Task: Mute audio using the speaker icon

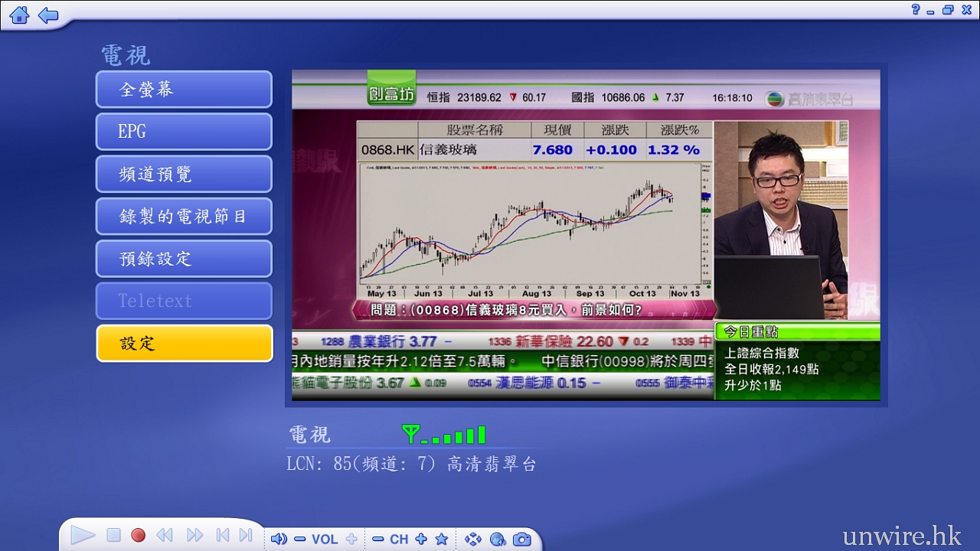Action: (x=279, y=539)
